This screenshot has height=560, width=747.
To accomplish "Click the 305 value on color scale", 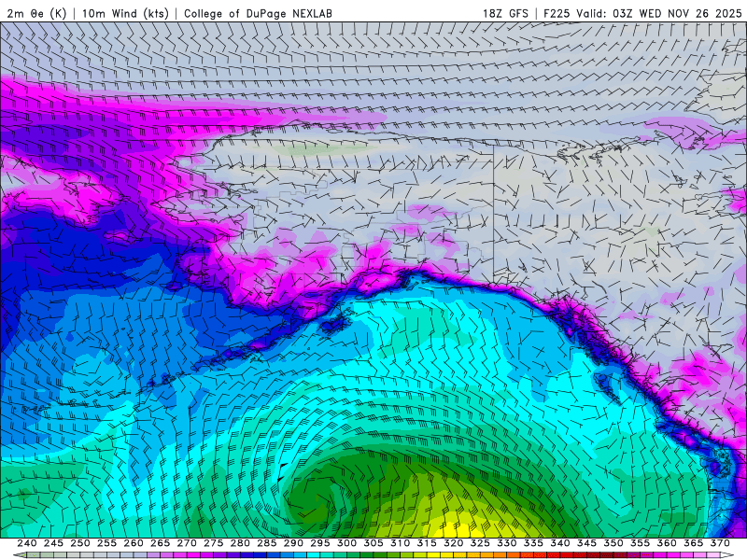I will coord(373,543).
